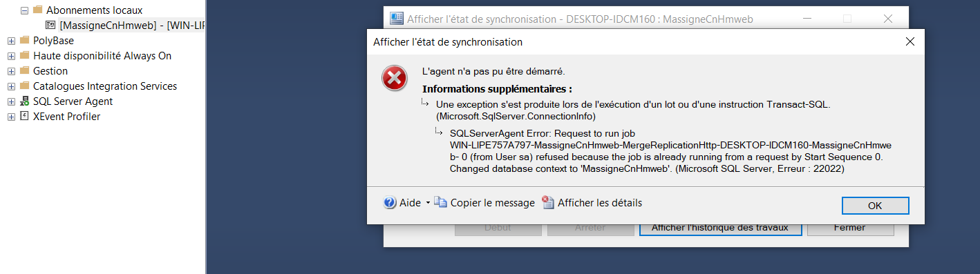Click Afficher les détails icon
The width and height of the screenshot is (980, 274).
pyautogui.click(x=548, y=203)
